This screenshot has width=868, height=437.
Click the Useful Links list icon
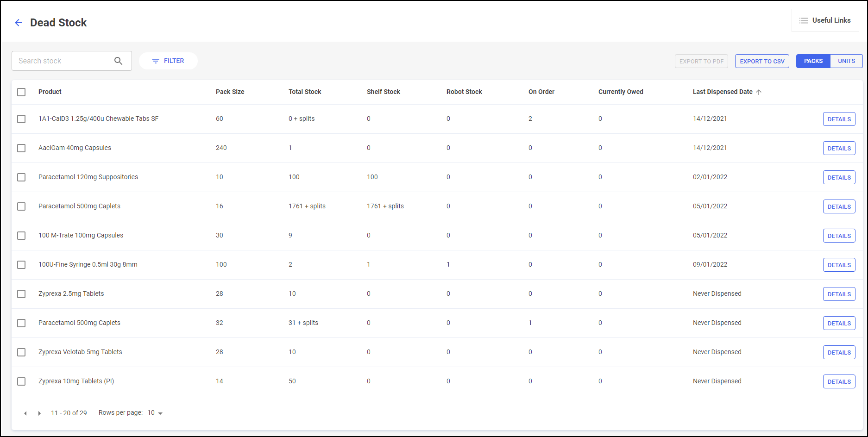[x=804, y=20]
